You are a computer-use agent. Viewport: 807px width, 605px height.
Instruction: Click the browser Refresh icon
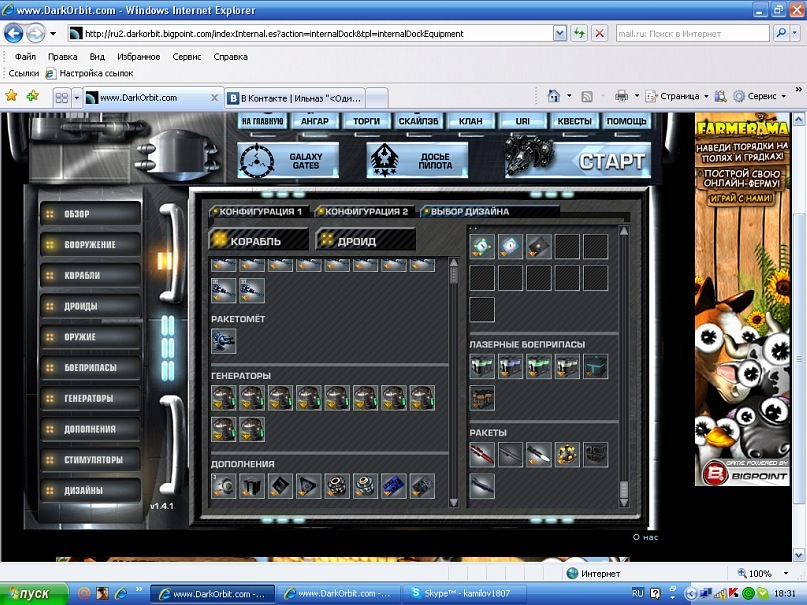tap(579, 33)
